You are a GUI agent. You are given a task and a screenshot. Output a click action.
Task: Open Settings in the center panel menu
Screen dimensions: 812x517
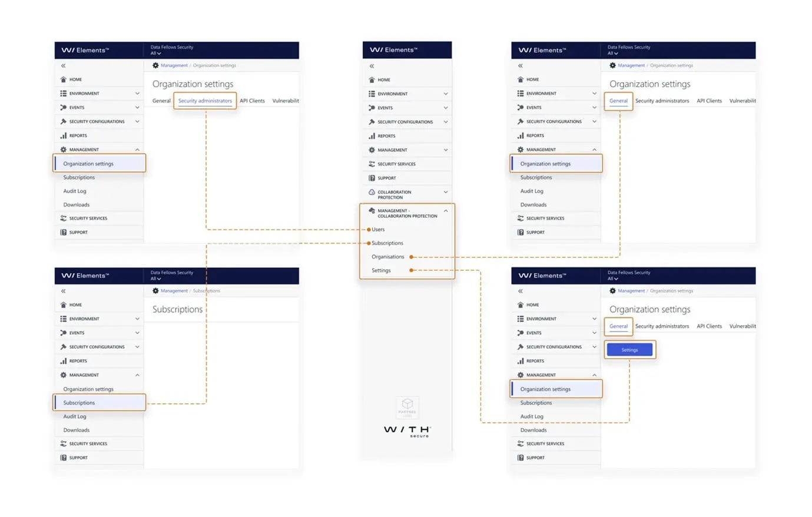point(381,270)
